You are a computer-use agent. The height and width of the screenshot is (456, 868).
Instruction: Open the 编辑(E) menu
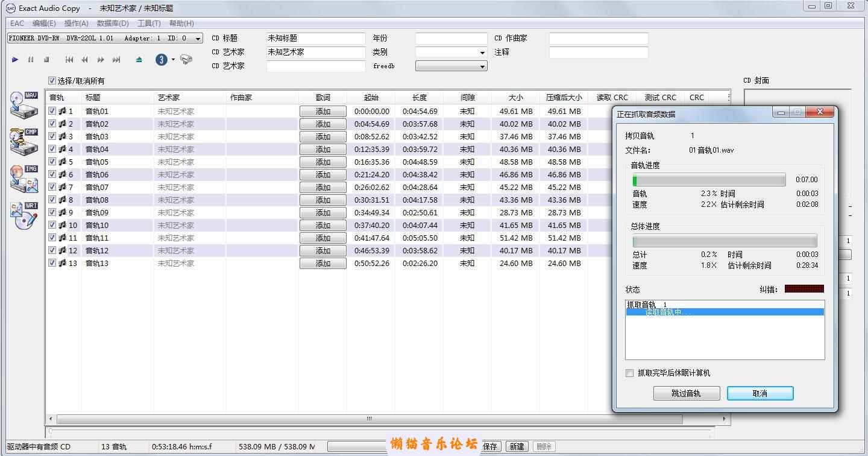[44, 24]
